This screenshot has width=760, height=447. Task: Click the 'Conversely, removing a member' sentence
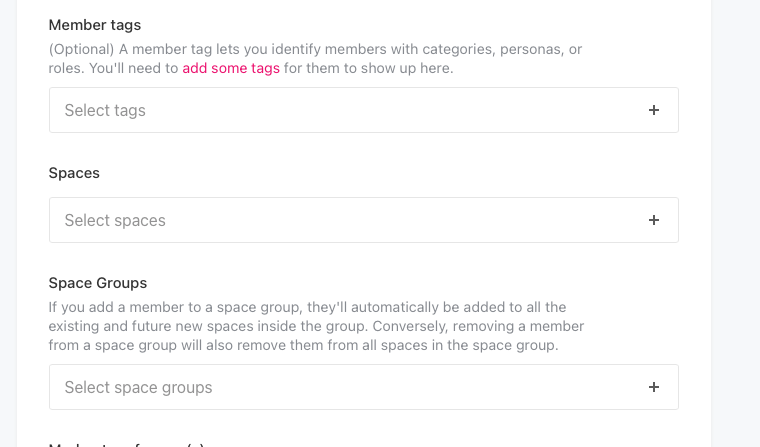click(478, 326)
